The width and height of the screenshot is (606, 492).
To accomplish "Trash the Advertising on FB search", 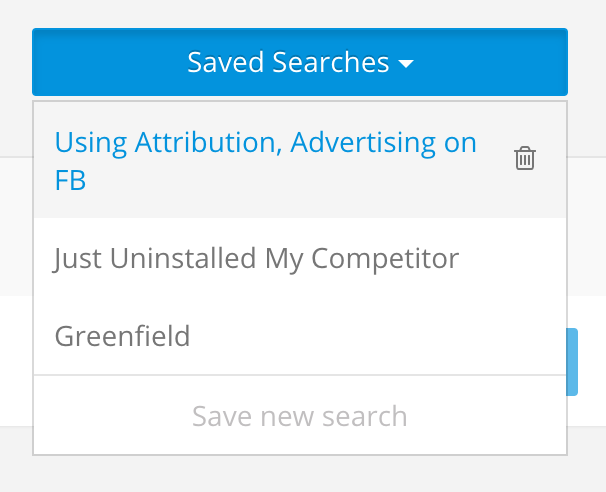I will (524, 158).
